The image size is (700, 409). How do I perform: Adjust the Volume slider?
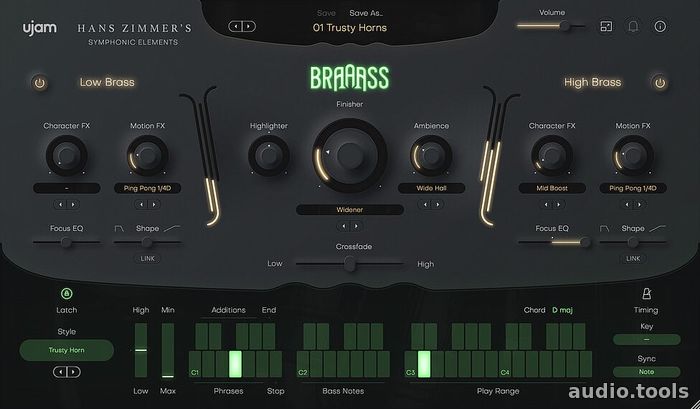pyautogui.click(x=551, y=26)
